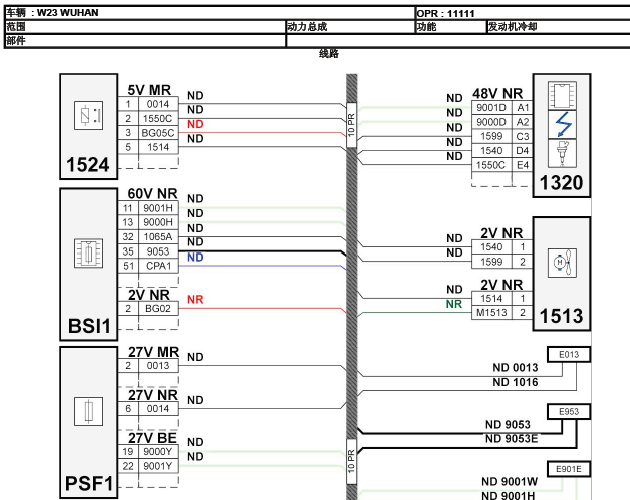Select wire cell 0014 on pin 6 of PSF1
The width and height of the screenshot is (630, 500).
(158, 409)
